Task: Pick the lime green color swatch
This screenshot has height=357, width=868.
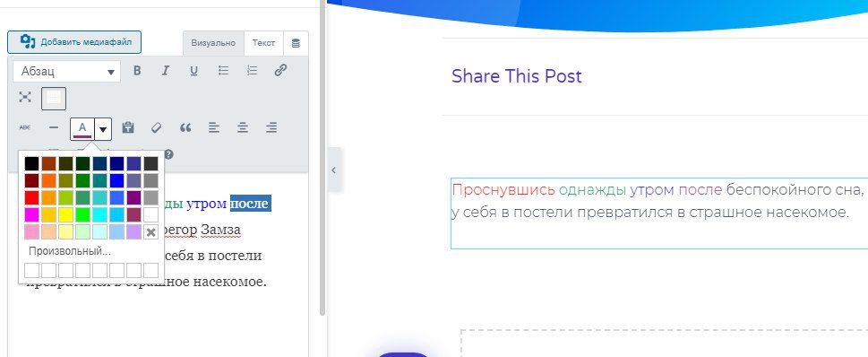Action: click(83, 214)
